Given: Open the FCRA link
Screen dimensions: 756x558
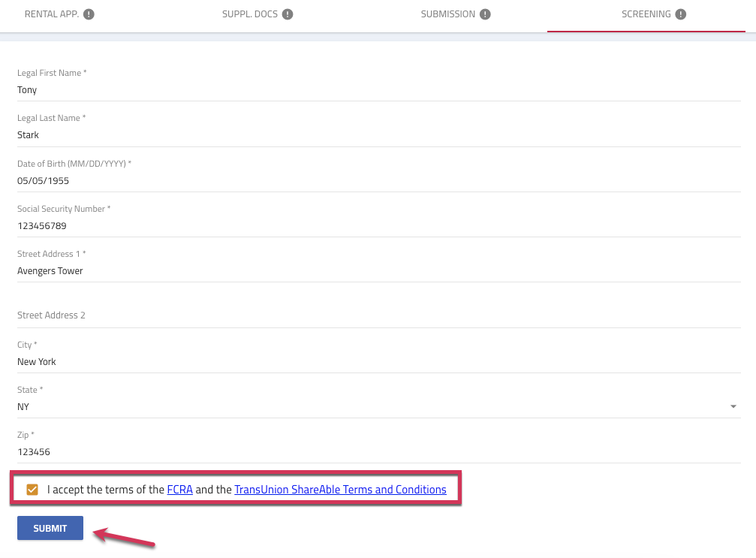Looking at the screenshot, I should pyautogui.click(x=180, y=490).
